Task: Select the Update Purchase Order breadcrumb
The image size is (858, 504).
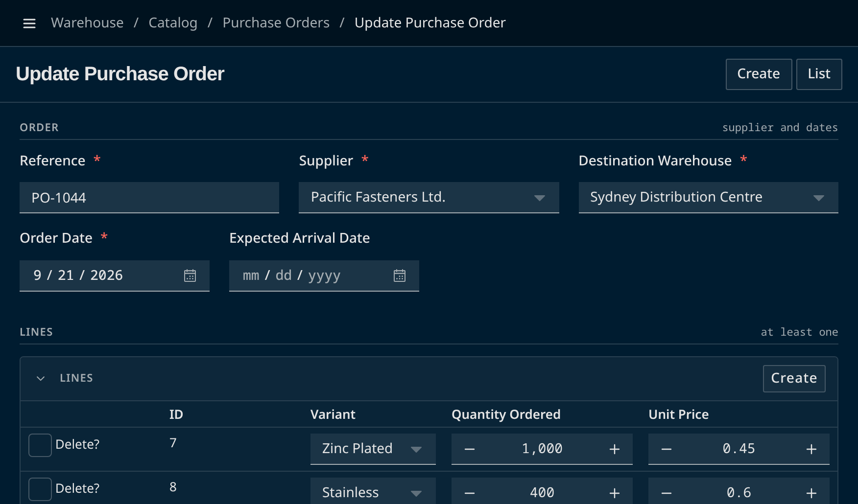Action: click(430, 23)
